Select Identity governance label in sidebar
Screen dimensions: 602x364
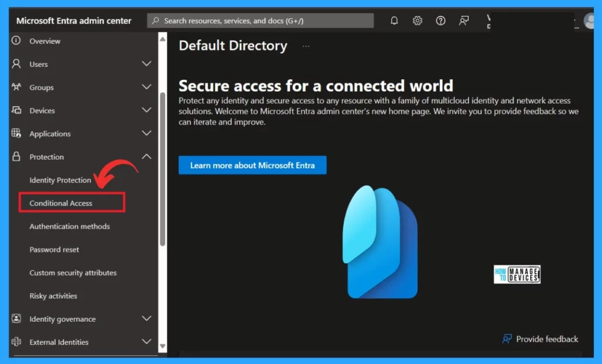point(62,319)
